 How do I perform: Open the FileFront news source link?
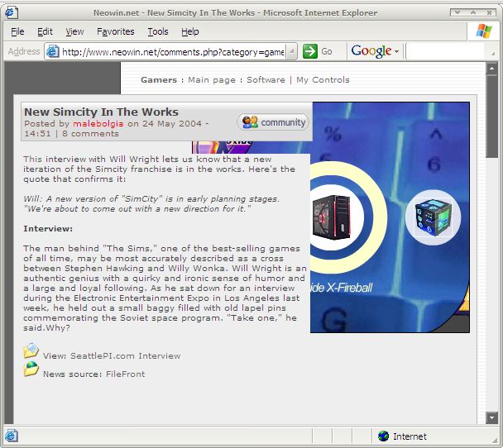126,374
